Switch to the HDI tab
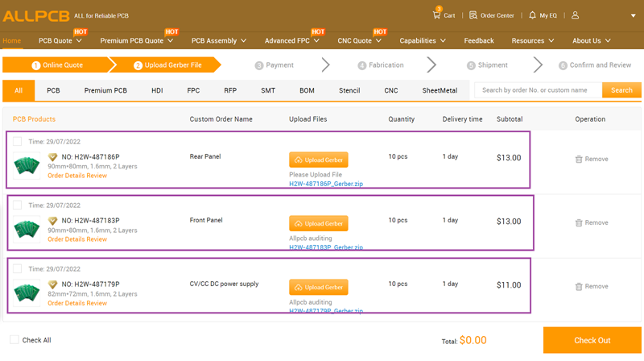The height and width of the screenshot is (361, 644). 157,90
